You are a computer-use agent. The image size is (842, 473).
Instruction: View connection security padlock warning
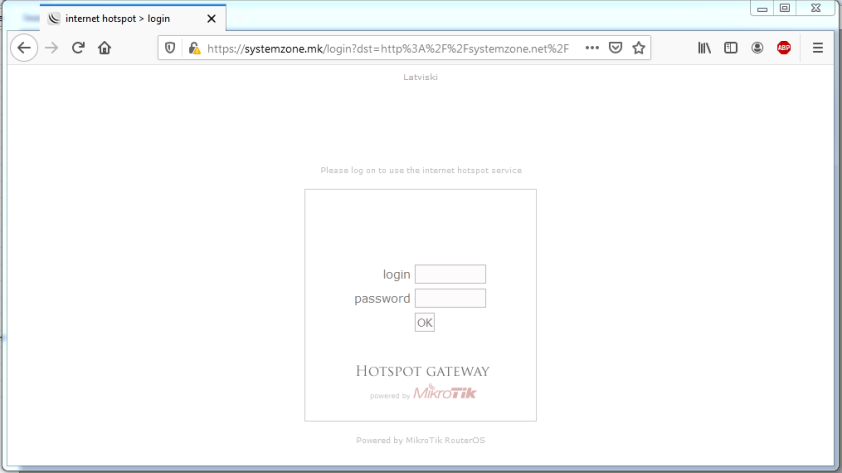point(194,48)
